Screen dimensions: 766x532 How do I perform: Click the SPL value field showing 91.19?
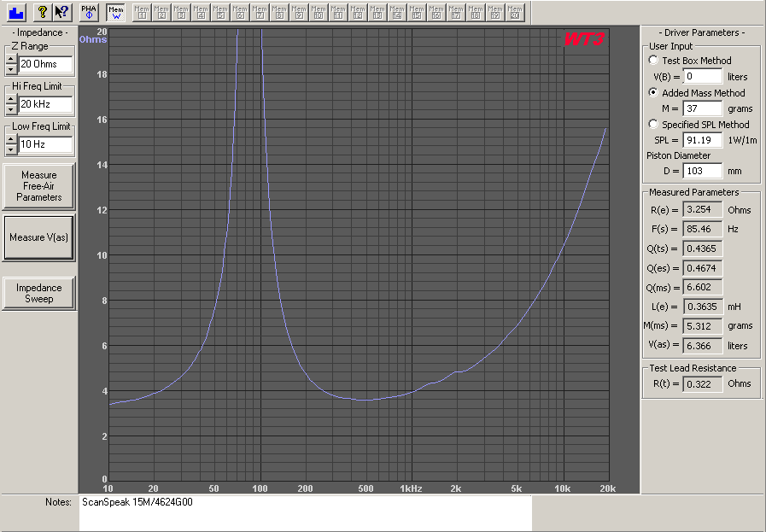(703, 140)
